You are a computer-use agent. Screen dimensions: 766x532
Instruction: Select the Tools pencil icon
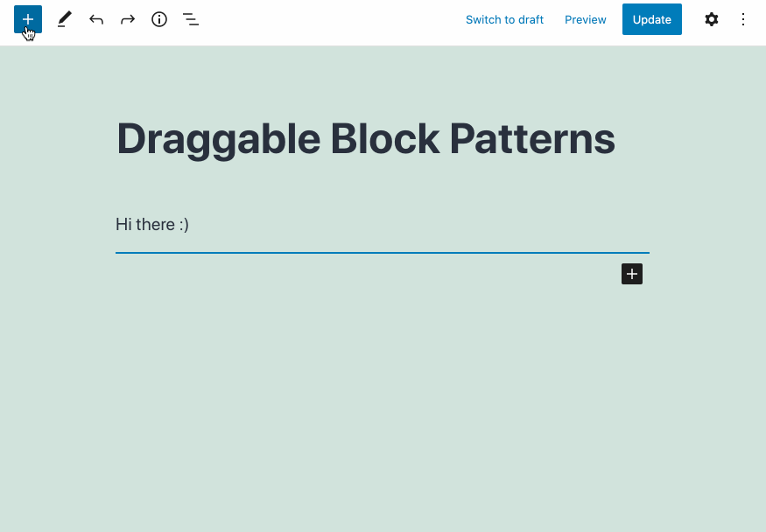click(64, 19)
